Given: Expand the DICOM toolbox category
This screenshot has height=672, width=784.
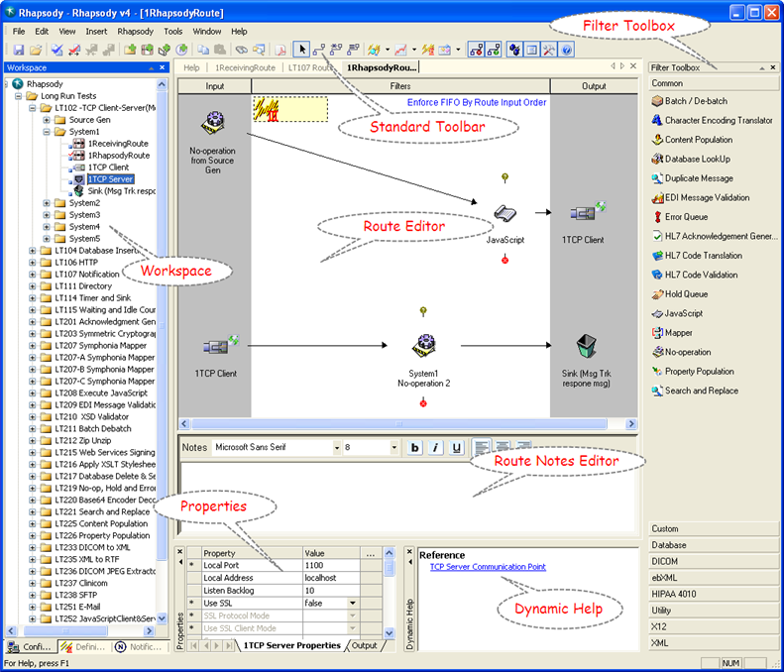Looking at the screenshot, I should click(x=714, y=562).
